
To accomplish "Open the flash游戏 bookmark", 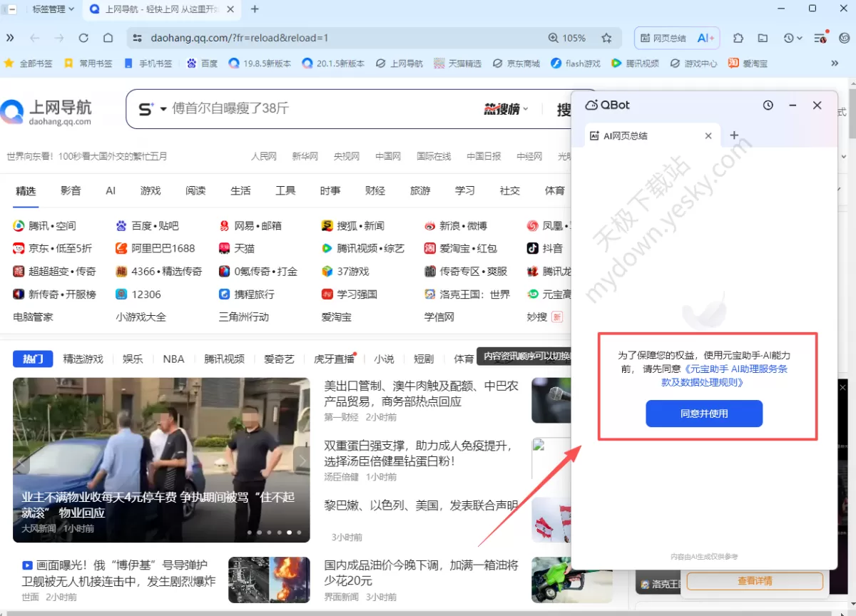I will point(576,63).
